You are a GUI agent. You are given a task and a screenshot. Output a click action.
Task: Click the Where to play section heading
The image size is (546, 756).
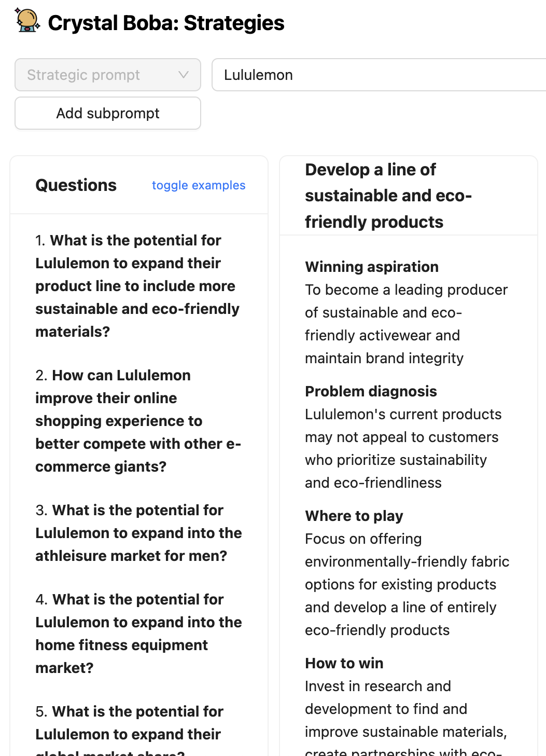click(354, 516)
